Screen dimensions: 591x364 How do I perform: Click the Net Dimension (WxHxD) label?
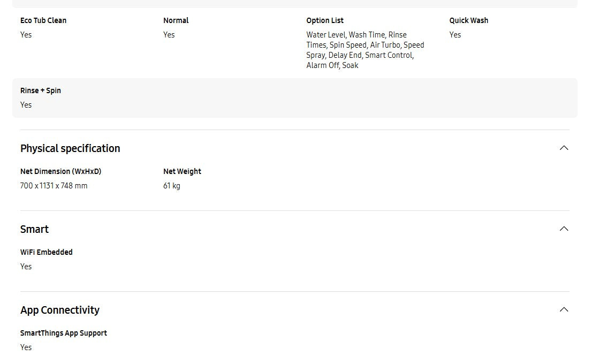pos(60,171)
